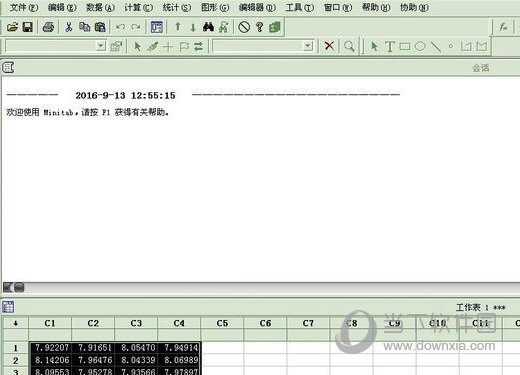Click the Help question mark icon
Viewport: 520px width, 375px height.
click(259, 27)
